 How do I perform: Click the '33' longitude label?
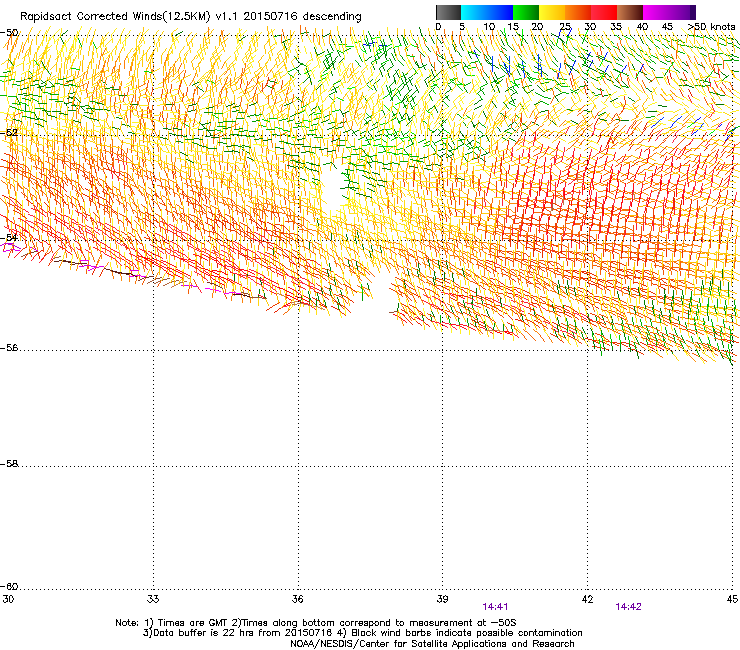click(153, 599)
